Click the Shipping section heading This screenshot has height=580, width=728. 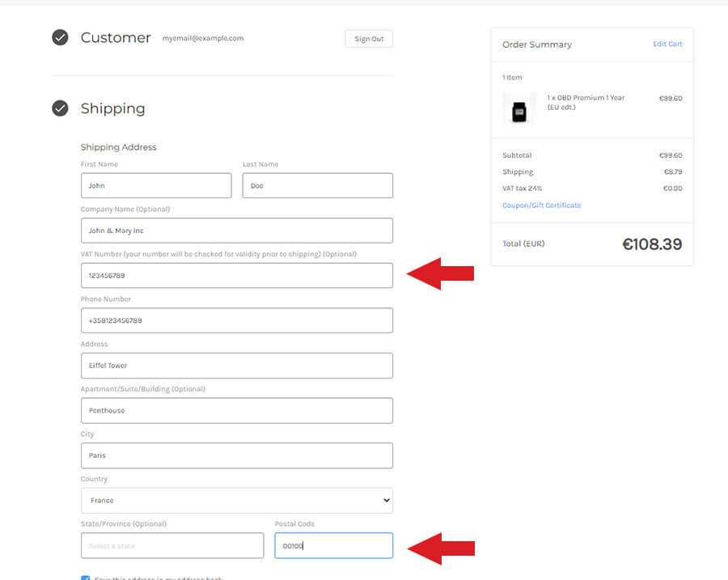pyautogui.click(x=112, y=108)
